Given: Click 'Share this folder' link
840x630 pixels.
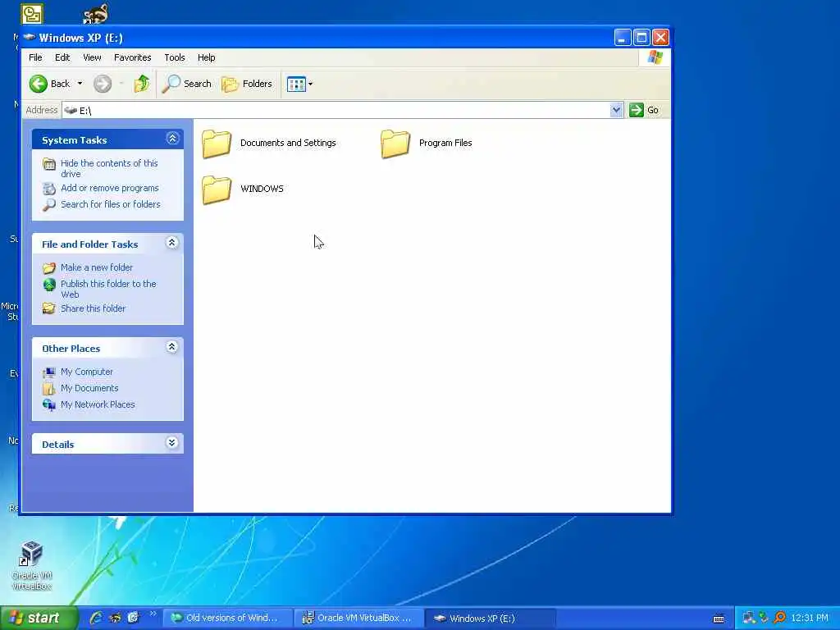Looking at the screenshot, I should click(x=93, y=308).
